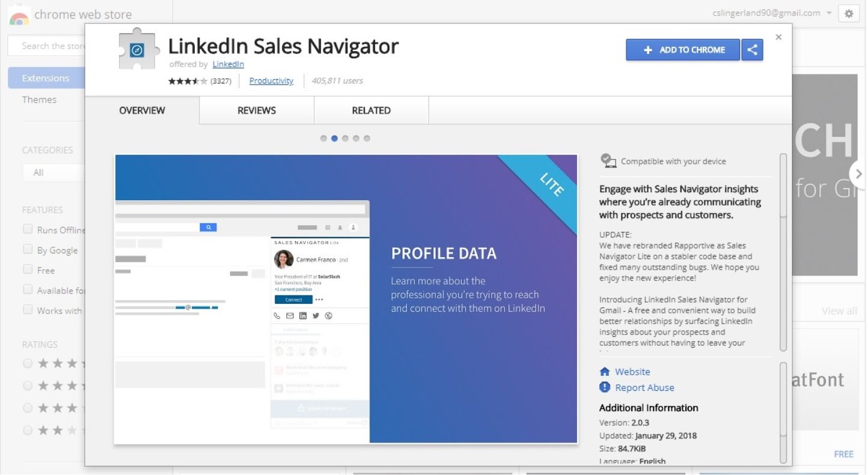Switch to the Overview tab
Screen dimensions: 868x475
tap(142, 110)
